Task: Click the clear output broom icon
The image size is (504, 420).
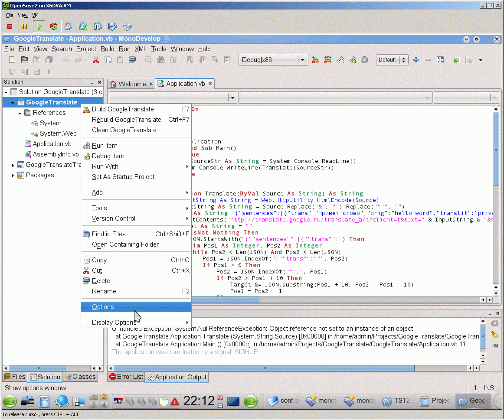Action: [495, 335]
